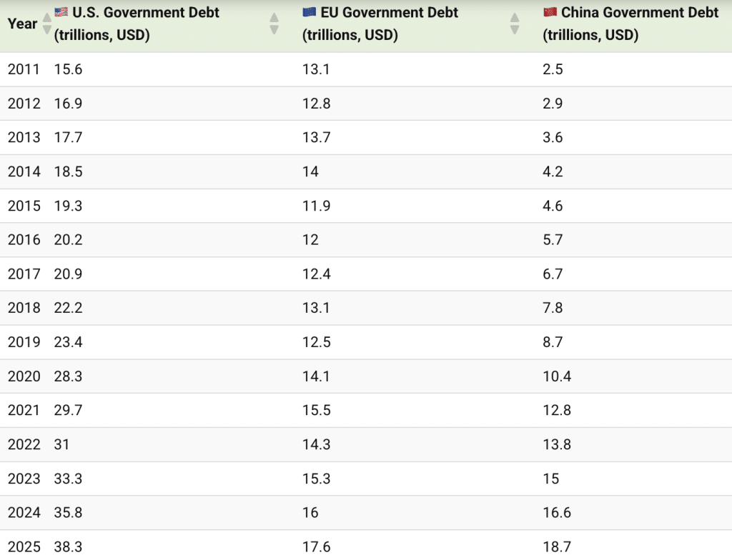This screenshot has width=732, height=560.
Task: Click the U.S. flag icon
Action: (x=61, y=12)
